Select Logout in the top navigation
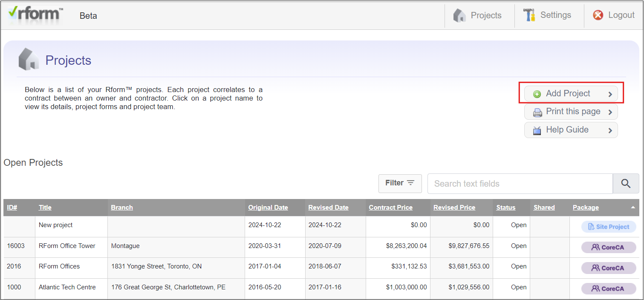Viewport: 644px width, 300px height. click(x=614, y=15)
